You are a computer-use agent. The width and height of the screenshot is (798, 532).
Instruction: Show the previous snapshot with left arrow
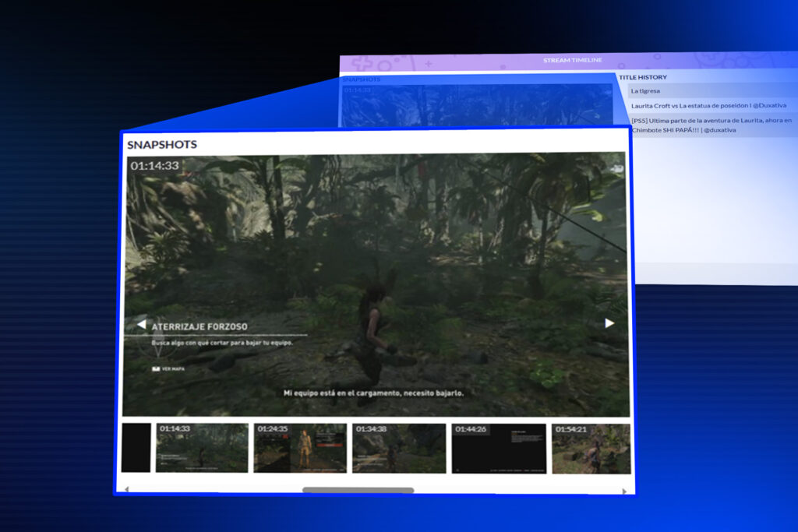141,324
